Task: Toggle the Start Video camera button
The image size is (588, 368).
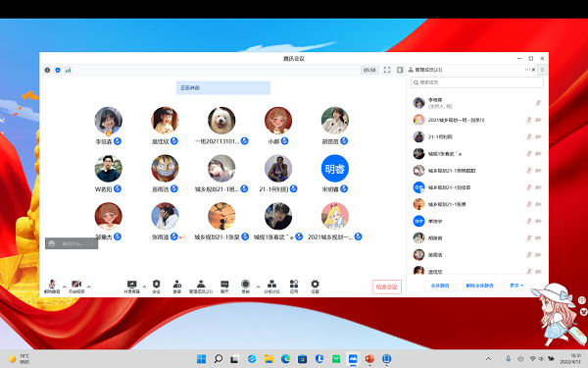Action: point(76,287)
